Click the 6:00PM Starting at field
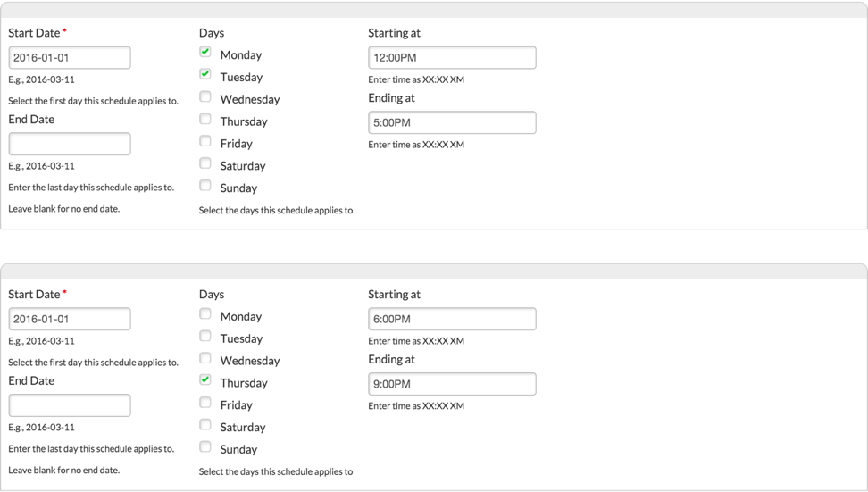 tap(452, 319)
